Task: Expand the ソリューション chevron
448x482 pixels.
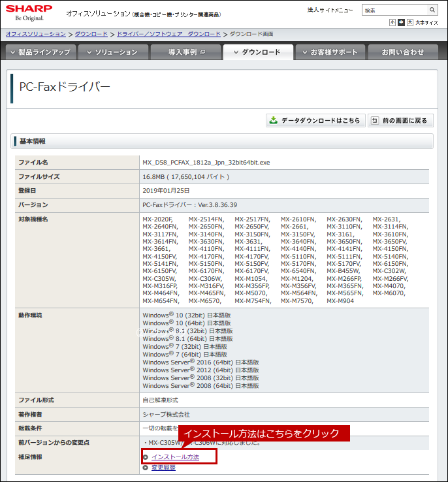Action: click(x=89, y=52)
